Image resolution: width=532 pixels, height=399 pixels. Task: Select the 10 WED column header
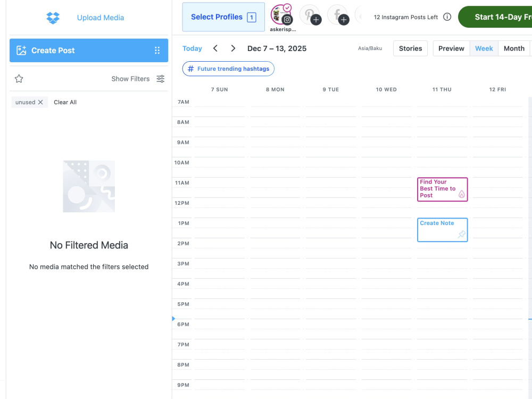click(386, 89)
